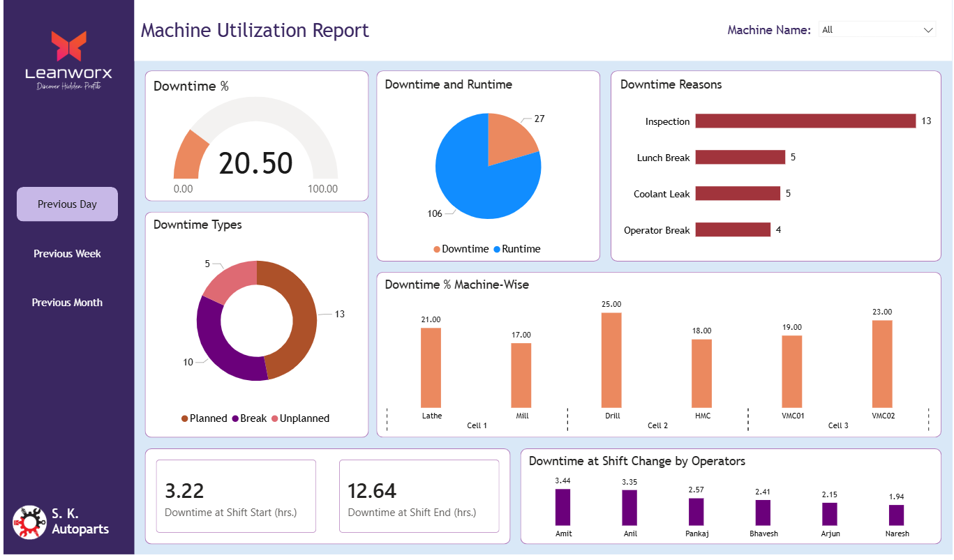Click the Break legend entry
The image size is (954, 560).
click(249, 418)
